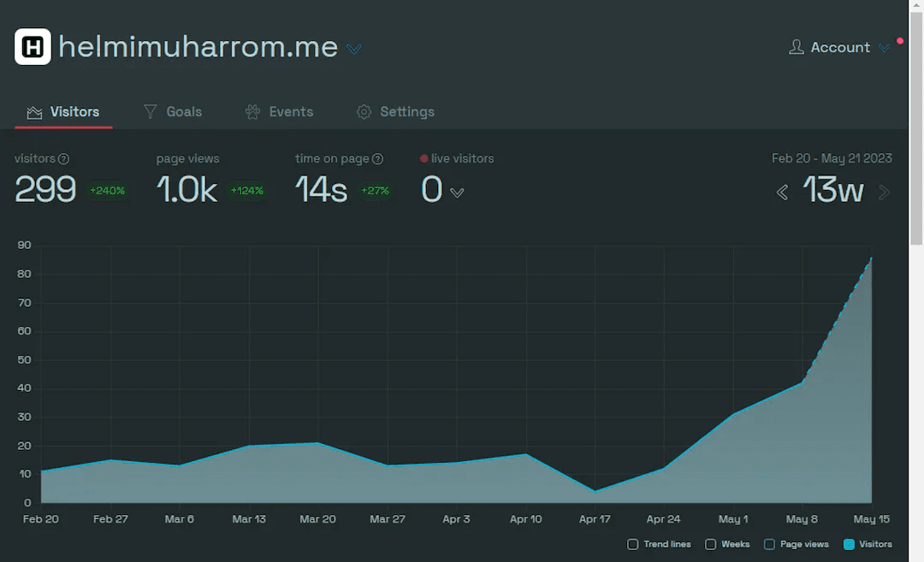The width and height of the screenshot is (924, 562).
Task: Click the help icon next to time on page
Action: (378, 159)
